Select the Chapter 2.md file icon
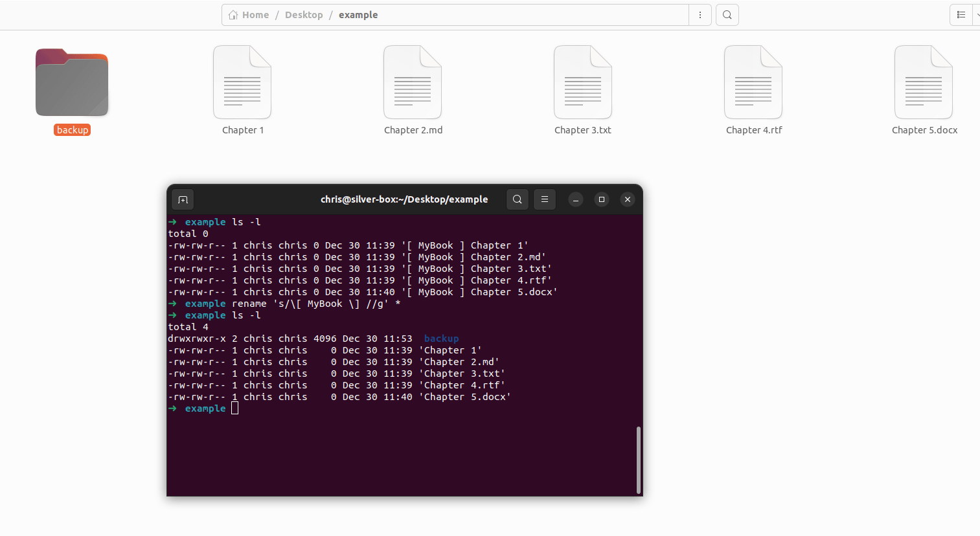Image resolution: width=980 pixels, height=536 pixels. click(x=413, y=82)
